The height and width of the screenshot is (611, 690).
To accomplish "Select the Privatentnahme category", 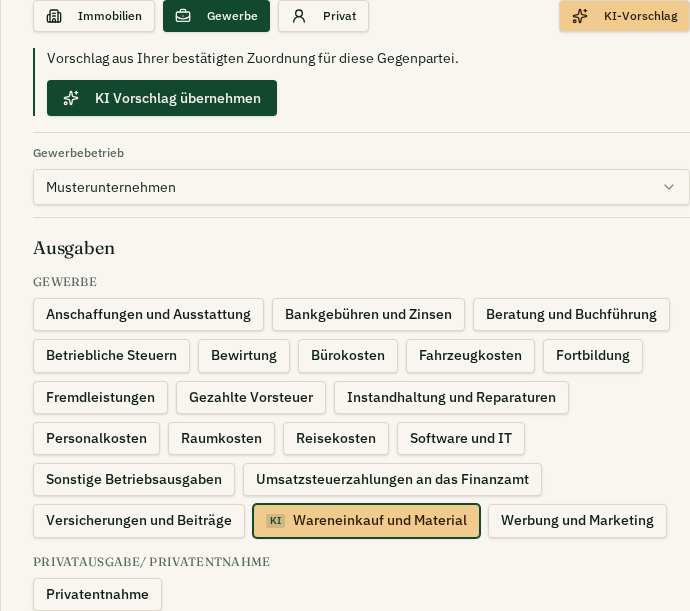I will tap(97, 594).
